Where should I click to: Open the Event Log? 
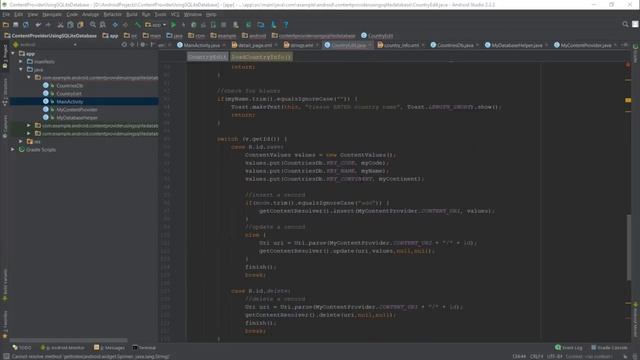point(569,348)
